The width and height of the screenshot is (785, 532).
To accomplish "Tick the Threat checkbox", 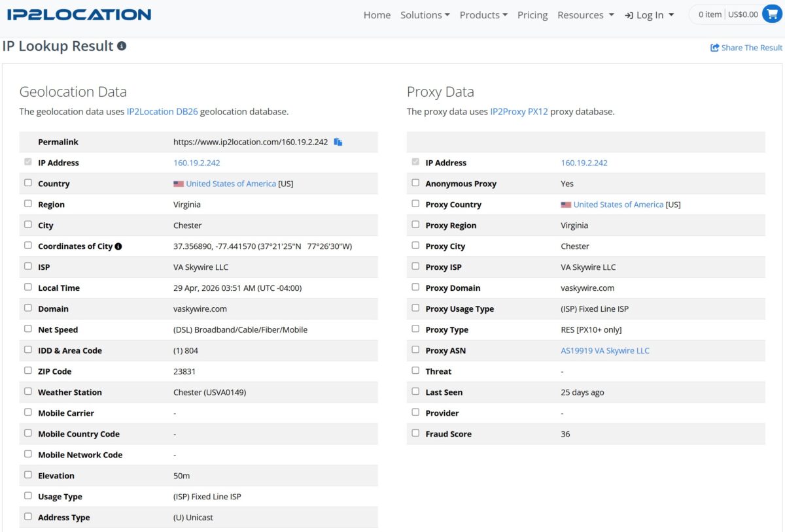I will click(415, 371).
